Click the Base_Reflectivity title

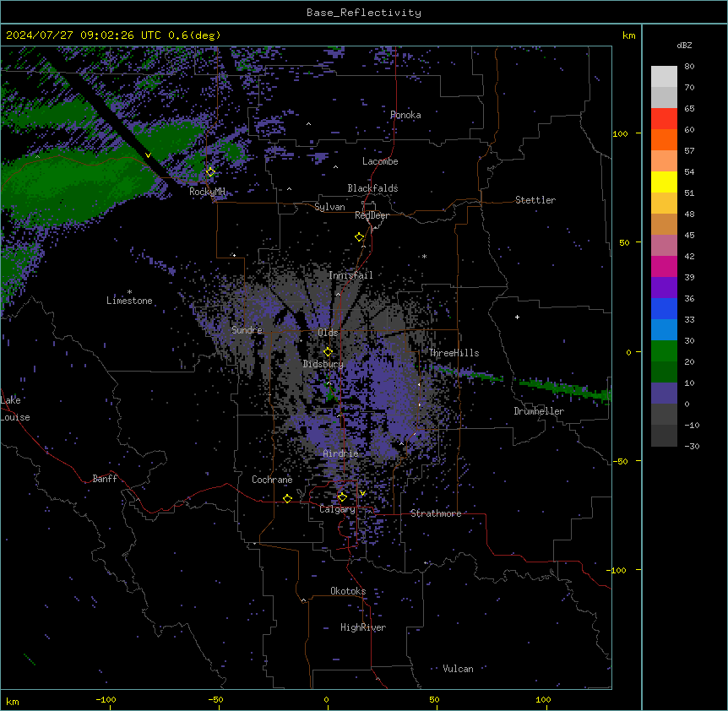pos(364,13)
